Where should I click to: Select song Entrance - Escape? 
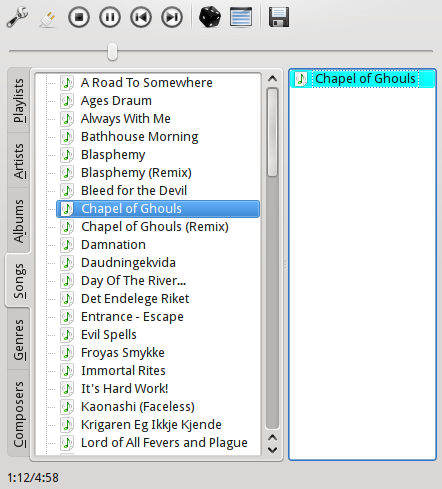(132, 317)
